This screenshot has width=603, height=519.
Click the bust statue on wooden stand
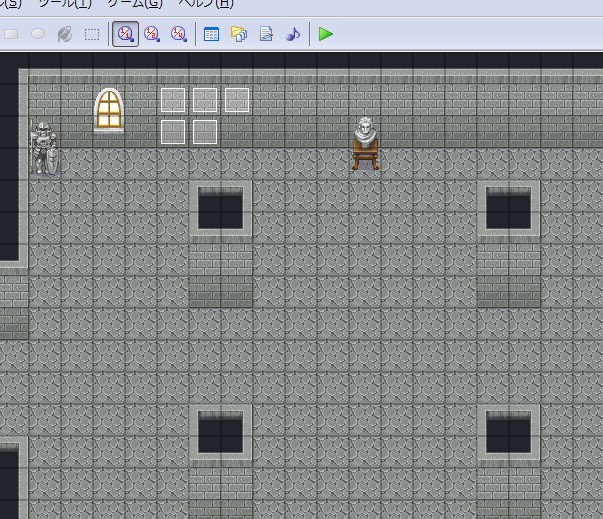pos(365,144)
